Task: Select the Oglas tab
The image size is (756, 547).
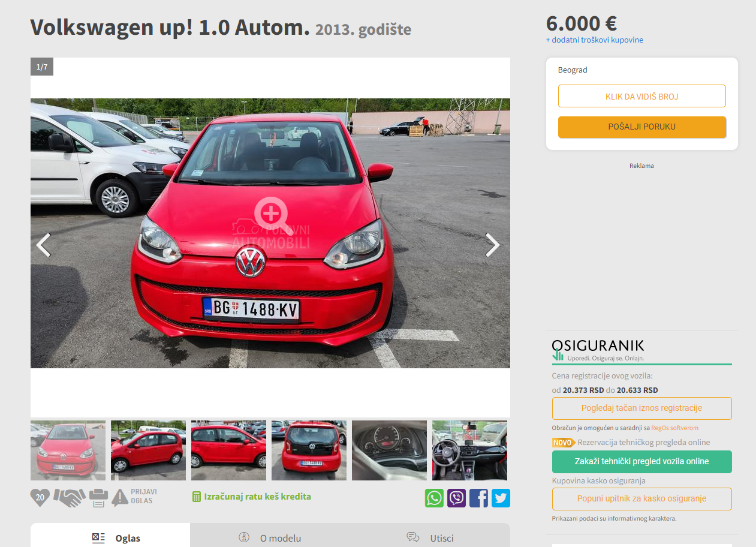Action: 110,537
